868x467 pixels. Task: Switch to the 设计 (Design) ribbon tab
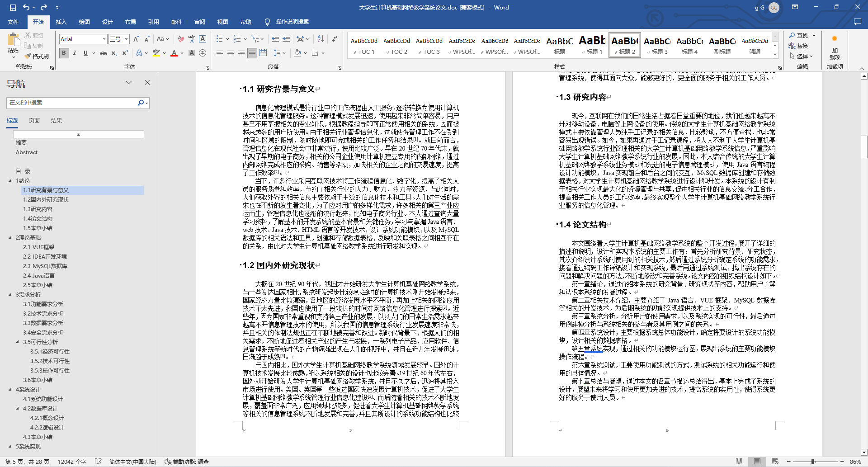[x=107, y=22]
